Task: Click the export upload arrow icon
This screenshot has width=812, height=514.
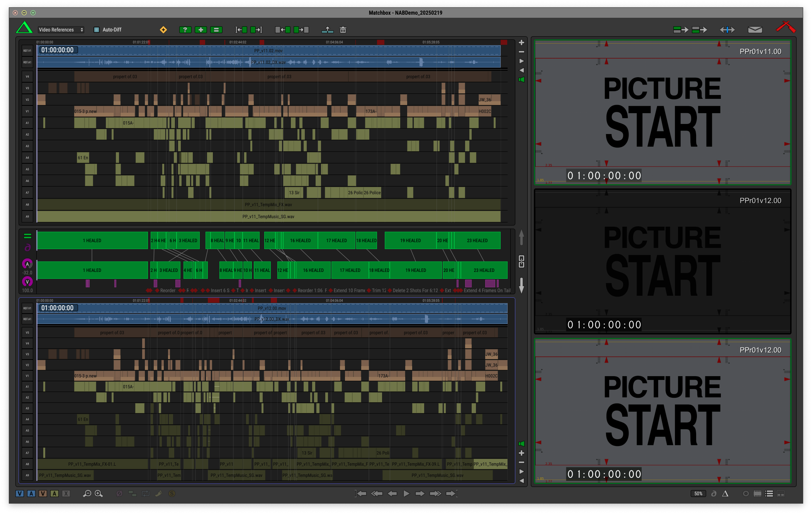Action: pyautogui.click(x=327, y=30)
